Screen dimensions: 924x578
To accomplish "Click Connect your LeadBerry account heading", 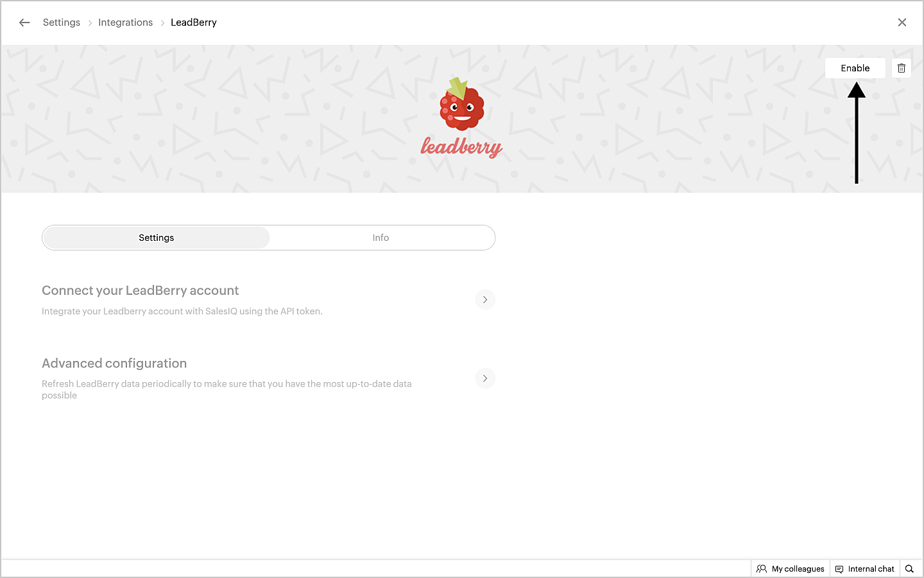I will (141, 291).
